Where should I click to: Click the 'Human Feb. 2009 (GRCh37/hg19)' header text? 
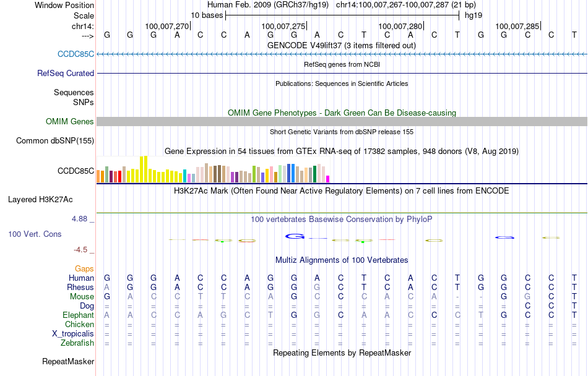point(268,5)
